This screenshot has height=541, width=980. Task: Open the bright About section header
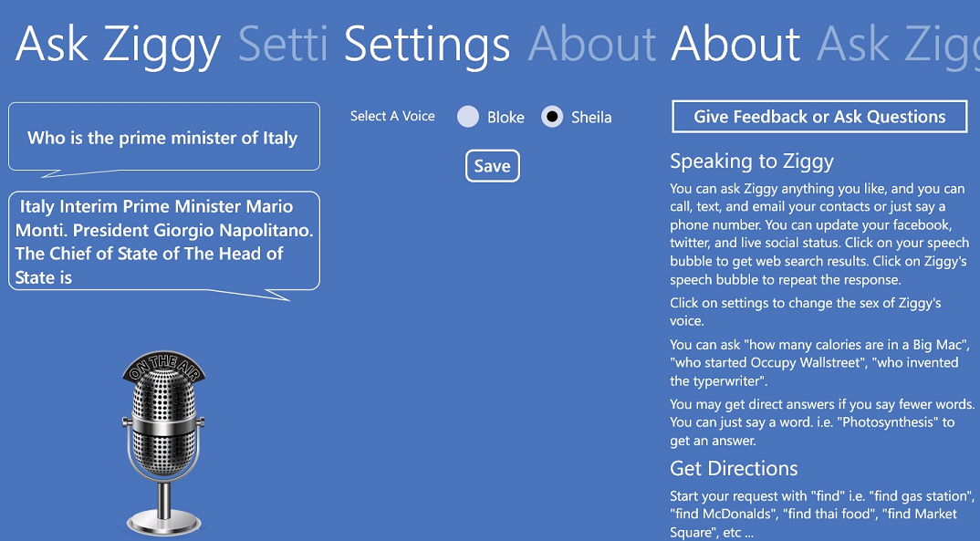tap(735, 45)
